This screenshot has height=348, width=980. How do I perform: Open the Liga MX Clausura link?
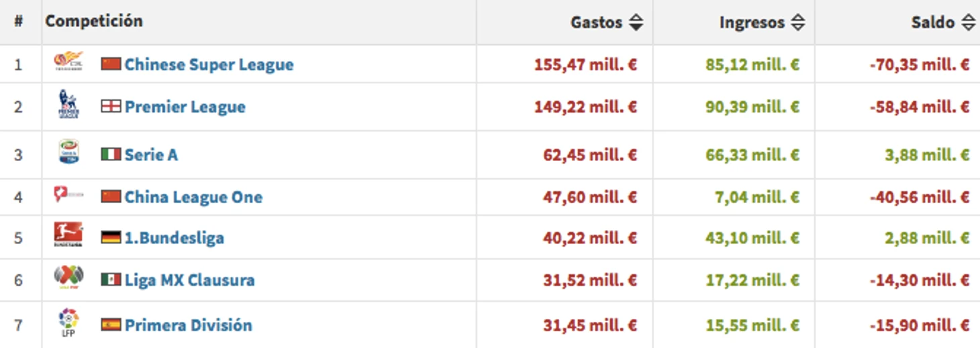point(189,280)
